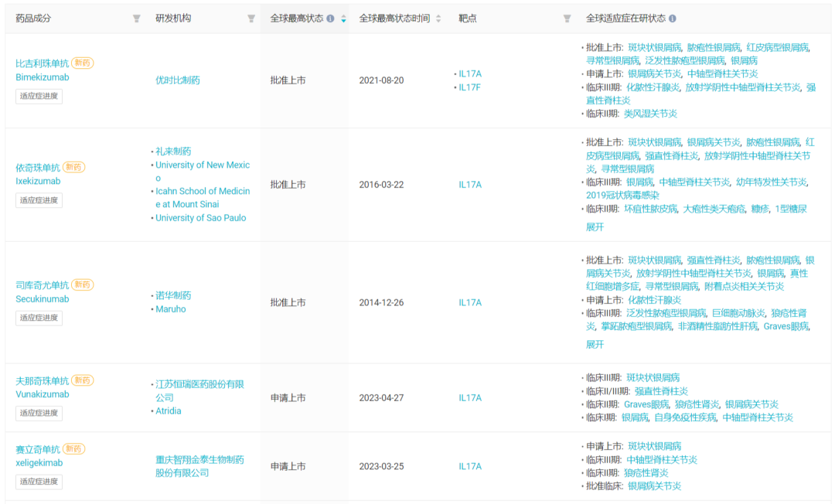This screenshot has width=835, height=504.
Task: Select date cell 2014-12-26
Action: pos(381,302)
